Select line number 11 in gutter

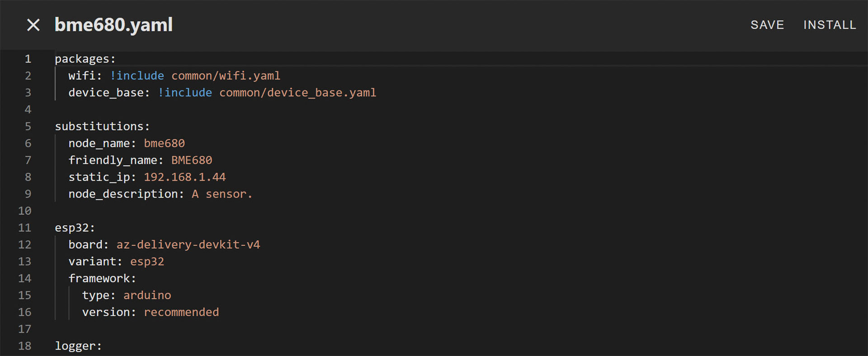[25, 228]
